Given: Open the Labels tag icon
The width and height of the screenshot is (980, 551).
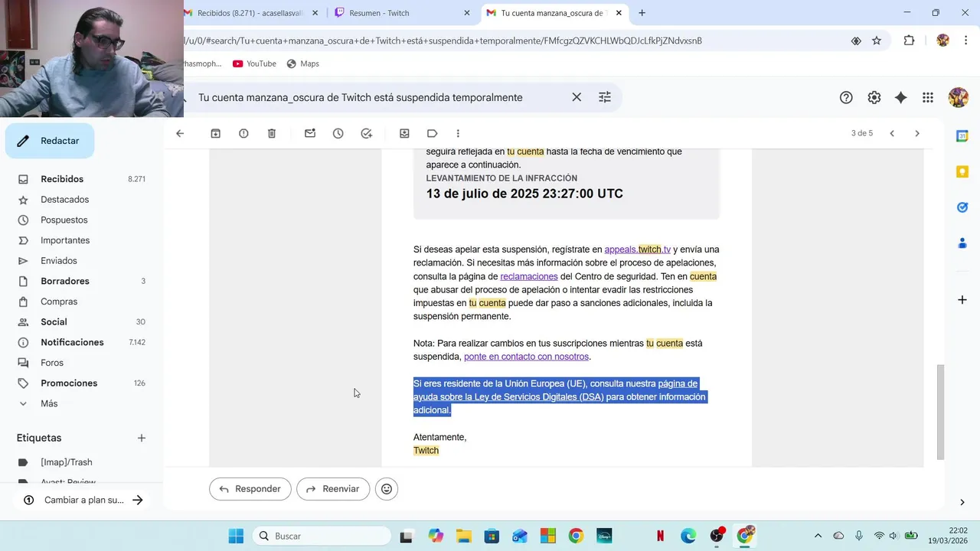Looking at the screenshot, I should [433, 133].
